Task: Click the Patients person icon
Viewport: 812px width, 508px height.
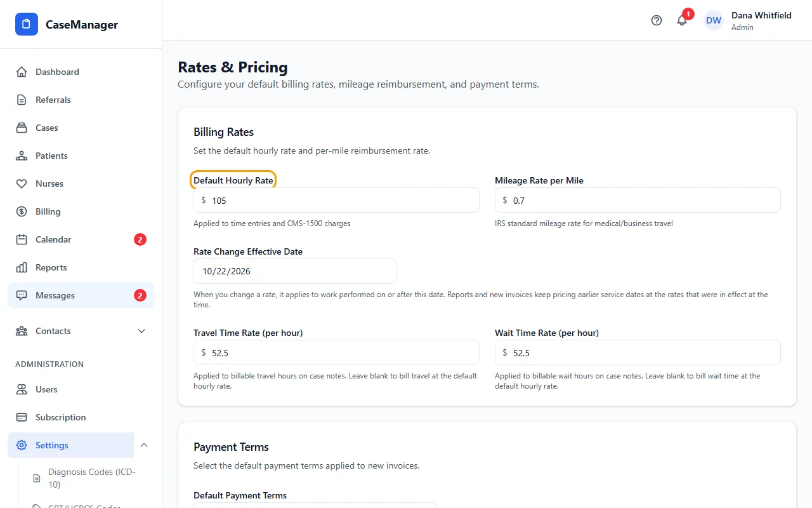Action: click(x=22, y=156)
